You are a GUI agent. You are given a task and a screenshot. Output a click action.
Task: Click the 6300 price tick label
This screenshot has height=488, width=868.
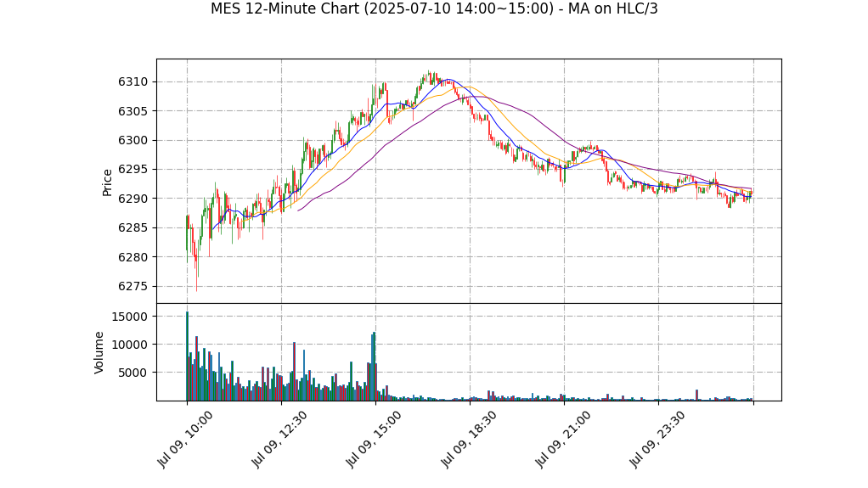point(132,141)
